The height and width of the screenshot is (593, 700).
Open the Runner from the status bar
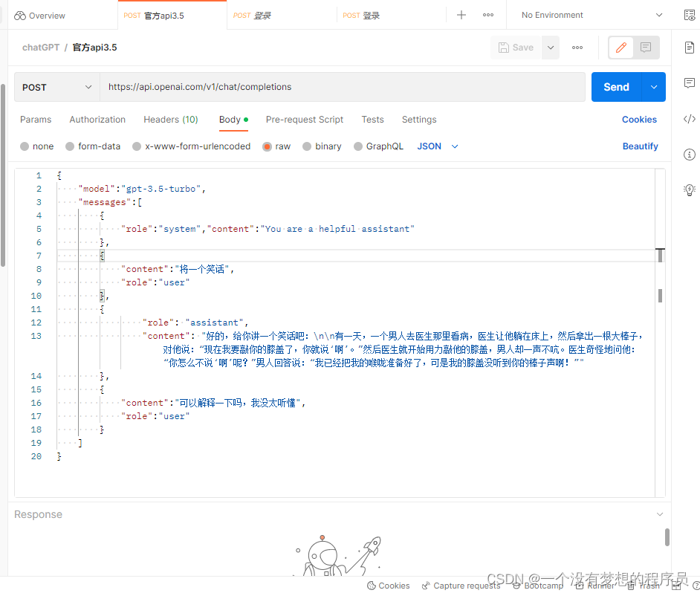point(600,586)
